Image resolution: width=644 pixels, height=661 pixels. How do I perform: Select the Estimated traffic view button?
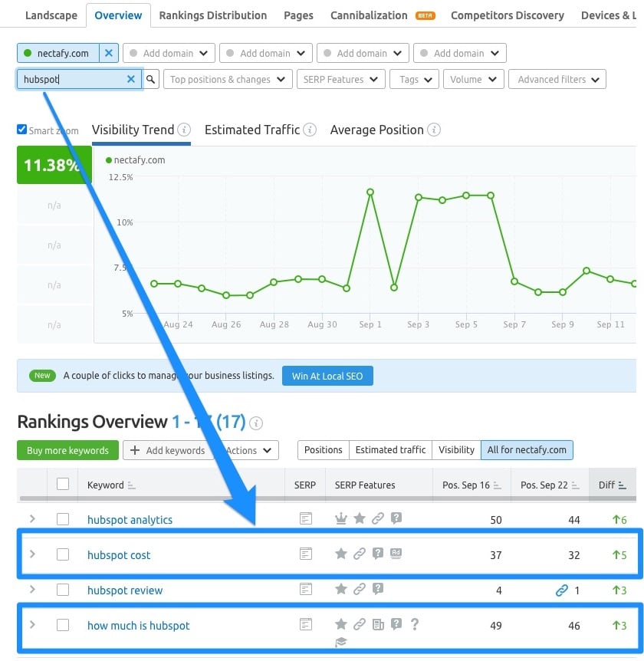coord(391,450)
